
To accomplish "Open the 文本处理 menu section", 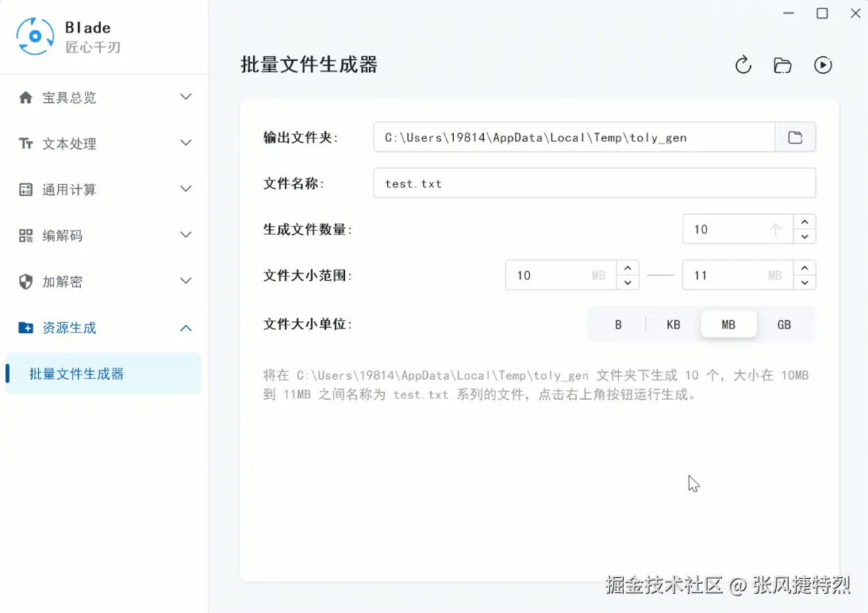I will [104, 144].
